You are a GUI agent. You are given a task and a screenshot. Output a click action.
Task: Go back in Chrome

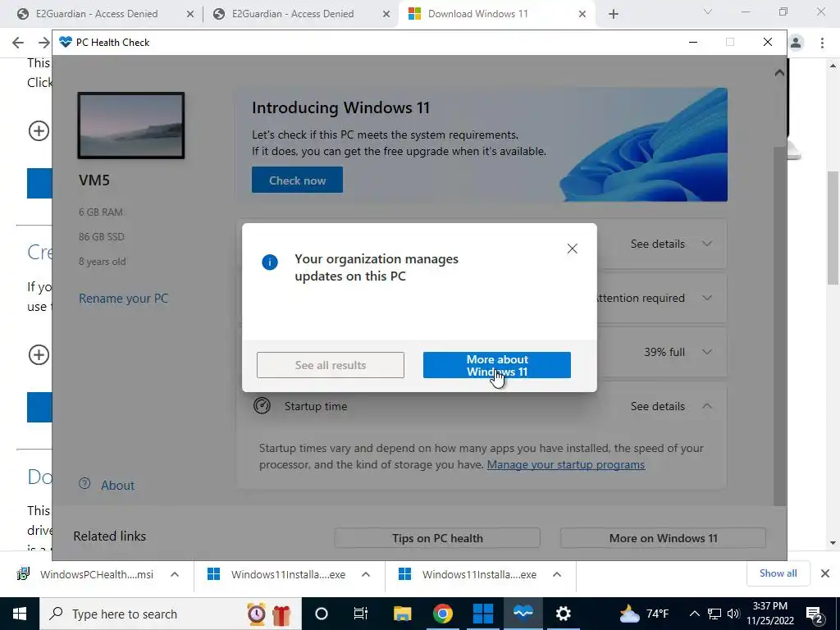[18, 43]
